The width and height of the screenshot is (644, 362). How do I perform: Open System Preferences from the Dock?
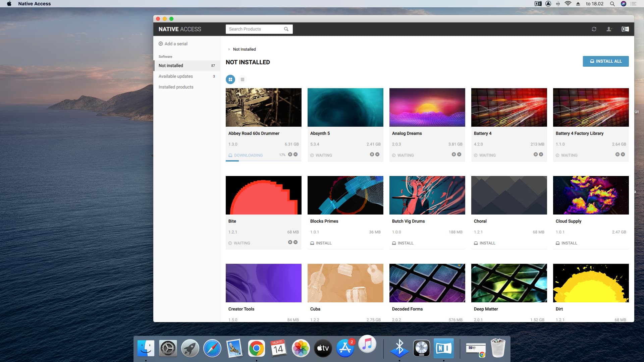[168, 349]
